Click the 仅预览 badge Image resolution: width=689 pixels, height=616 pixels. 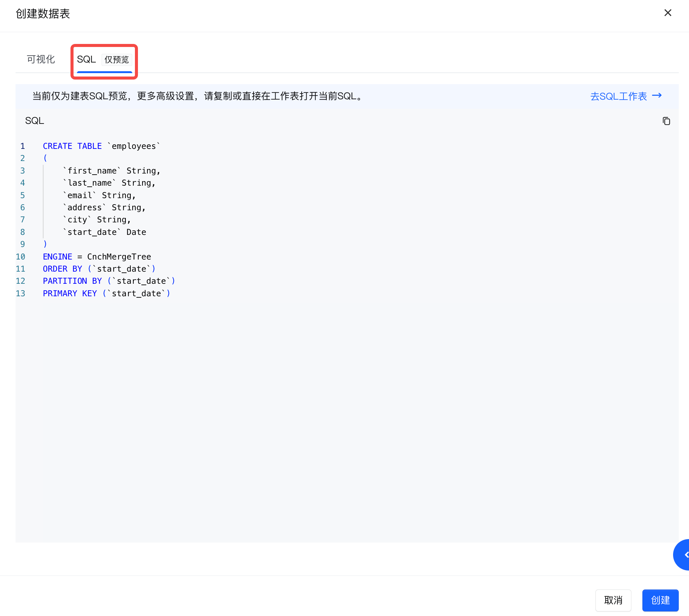(x=117, y=60)
